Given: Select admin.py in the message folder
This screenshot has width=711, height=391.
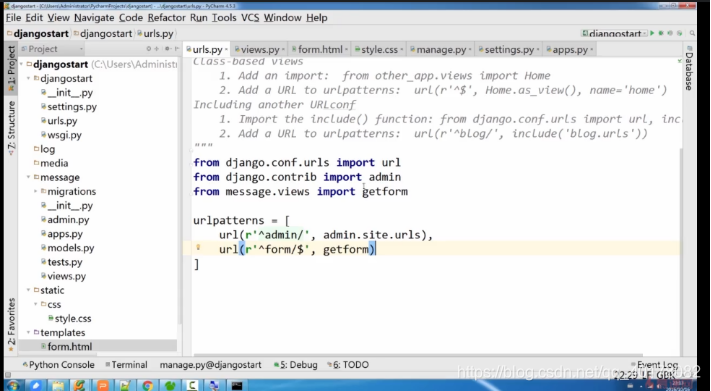Looking at the screenshot, I should [65, 220].
